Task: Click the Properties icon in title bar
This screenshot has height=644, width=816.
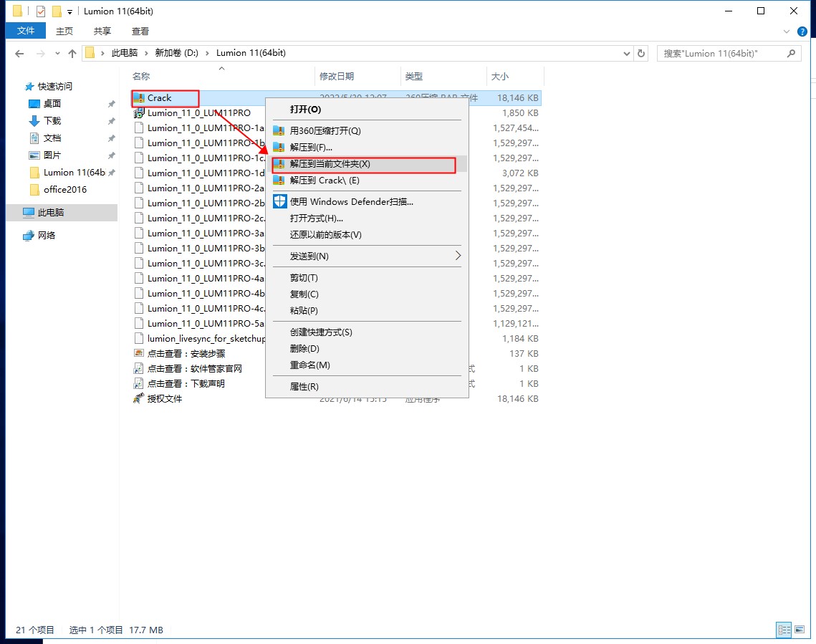Action: (40, 11)
